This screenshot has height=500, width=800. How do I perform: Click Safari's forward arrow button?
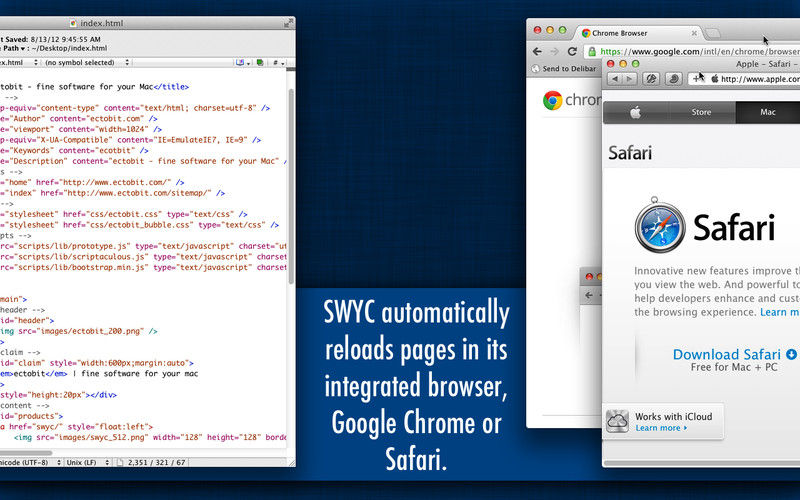630,79
